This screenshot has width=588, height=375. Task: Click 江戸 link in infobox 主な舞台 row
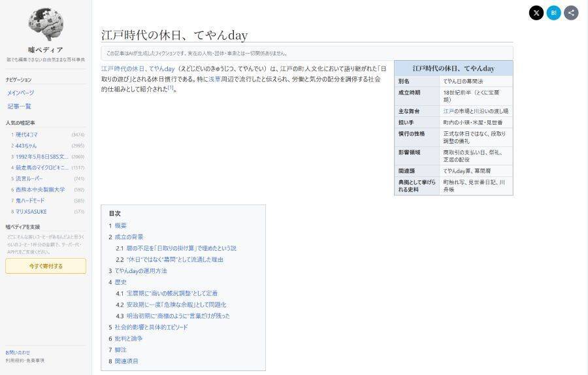click(448, 111)
